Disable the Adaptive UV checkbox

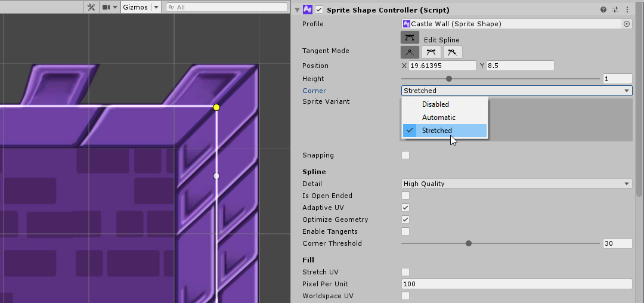[405, 208]
